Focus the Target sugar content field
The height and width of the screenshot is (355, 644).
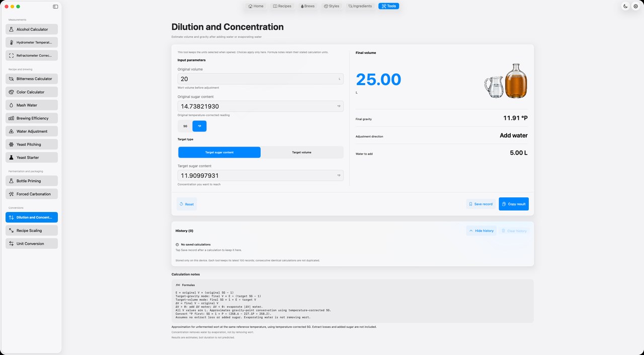(x=261, y=176)
